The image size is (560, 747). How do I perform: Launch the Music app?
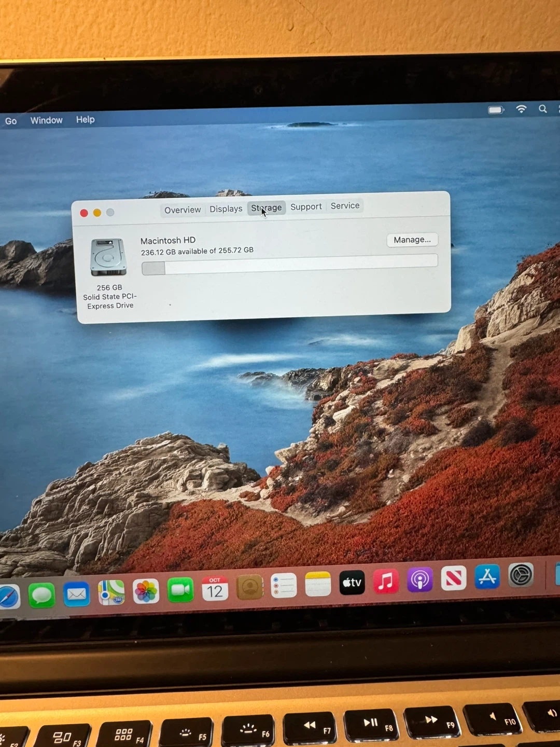click(x=386, y=581)
